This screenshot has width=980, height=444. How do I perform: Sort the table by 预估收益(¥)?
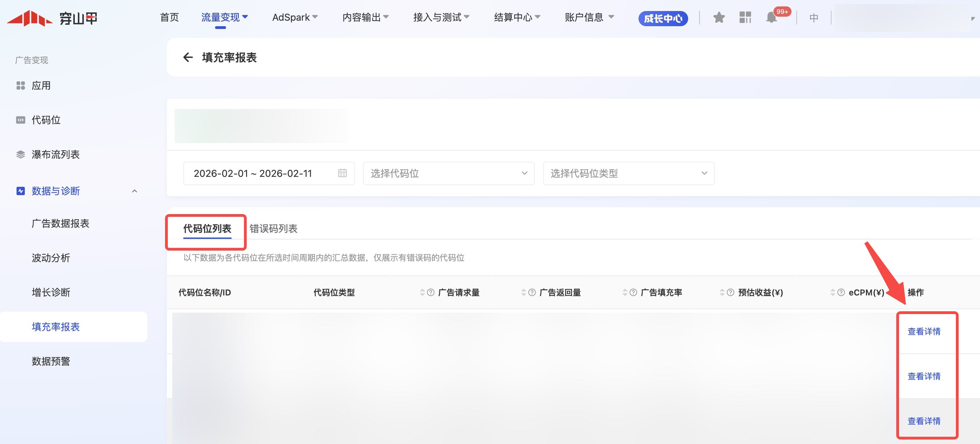(722, 293)
